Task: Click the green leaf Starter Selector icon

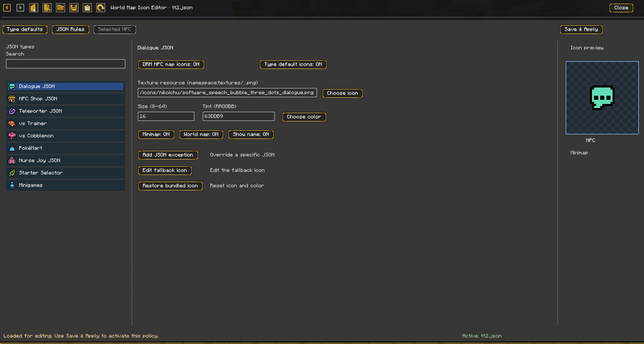Action: click(x=12, y=173)
